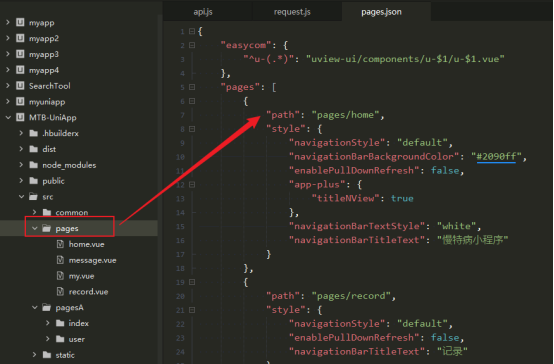
Task: Click the record.vue file icon
Action: click(60, 292)
